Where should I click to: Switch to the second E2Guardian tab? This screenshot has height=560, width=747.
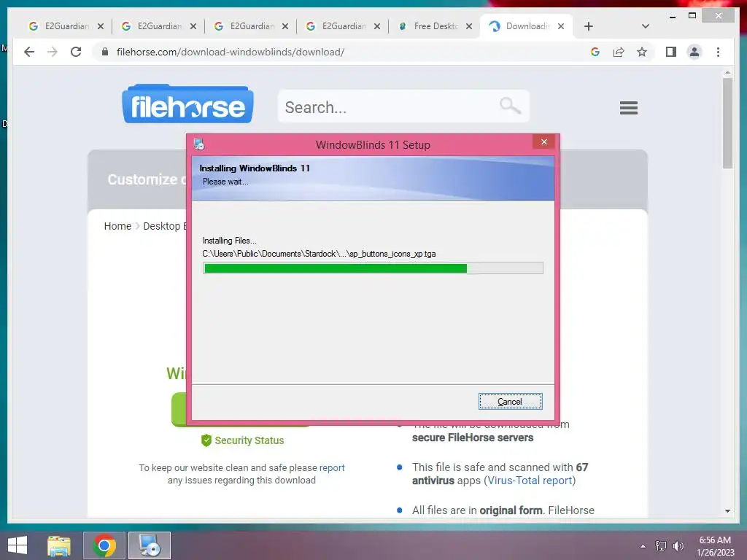(x=153, y=26)
